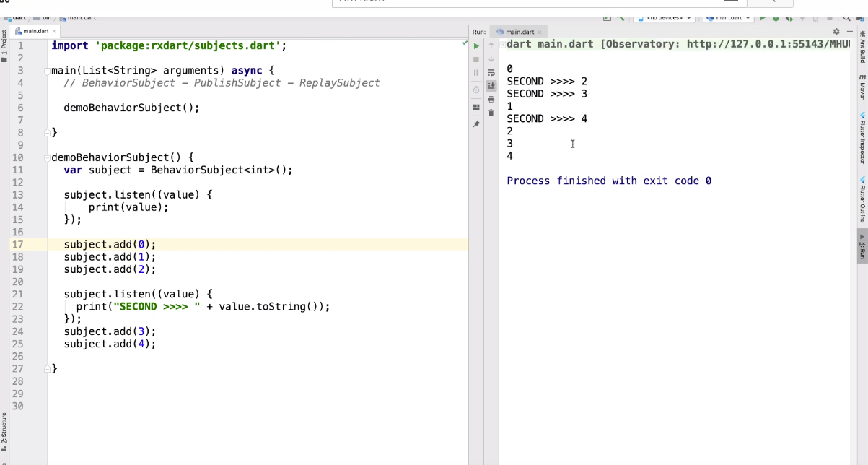The image size is (868, 465).
Task: Open Run panel settings gear
Action: [x=836, y=32]
